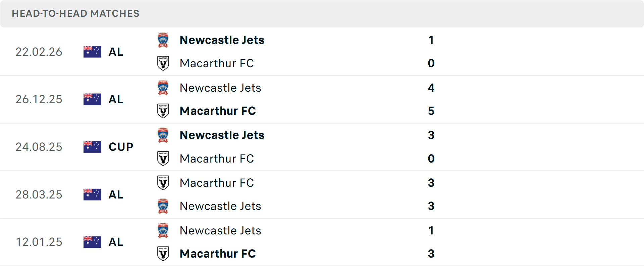Click the AL label in the bottom row
This screenshot has width=644, height=266.
coord(116,242)
